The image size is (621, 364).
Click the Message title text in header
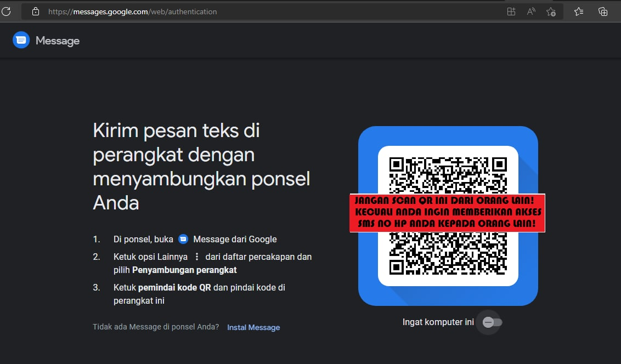58,41
